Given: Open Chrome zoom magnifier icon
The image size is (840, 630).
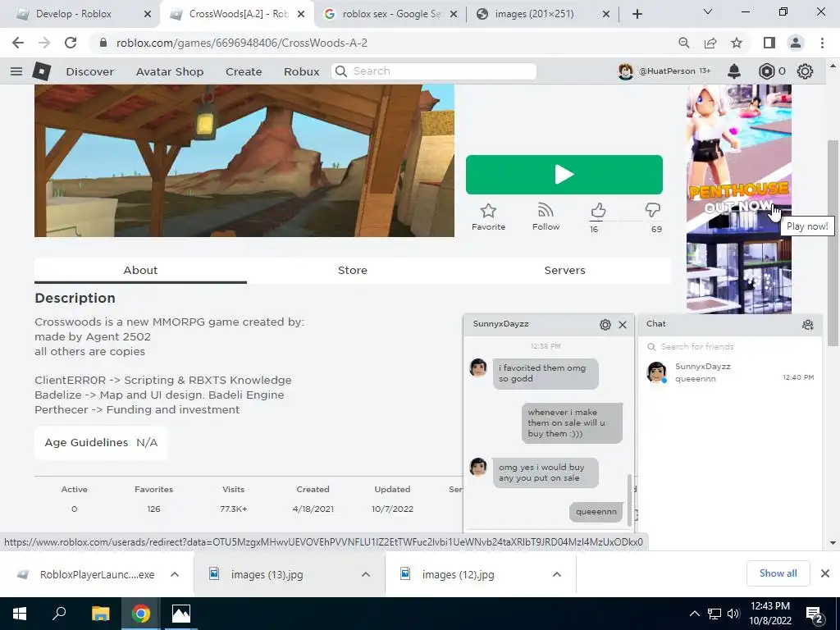Looking at the screenshot, I should tap(683, 43).
